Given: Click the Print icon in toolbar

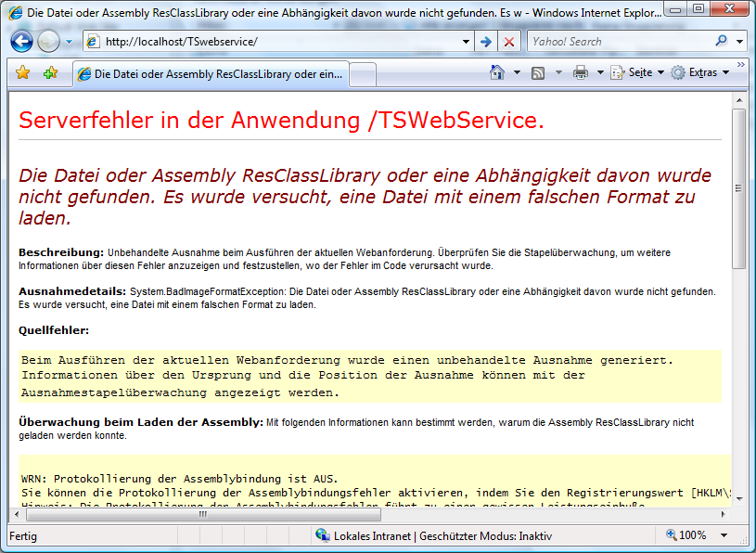Looking at the screenshot, I should (581, 72).
